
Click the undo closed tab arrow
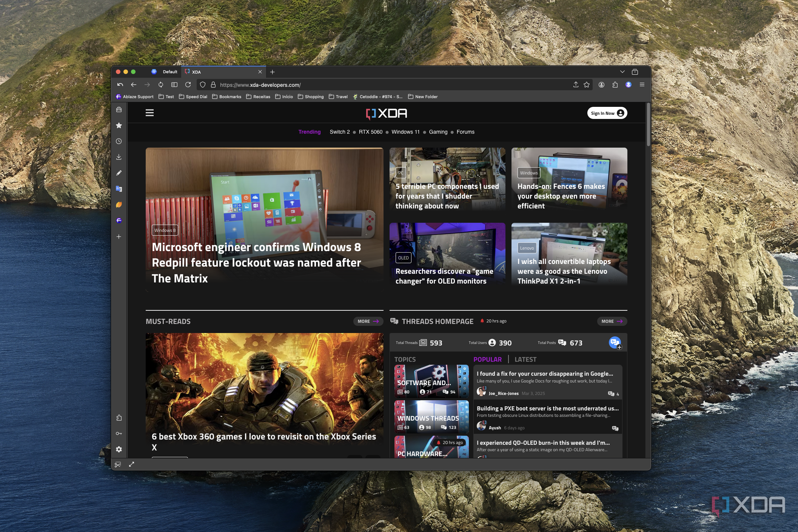click(x=120, y=85)
